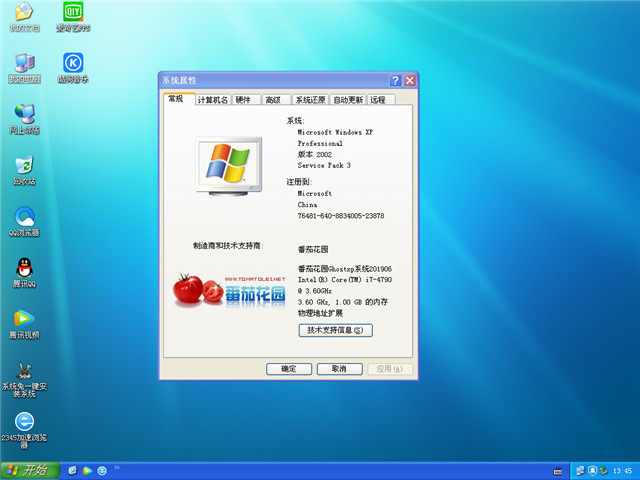Launch the 爱奇艺PPS desktop icon
640x480 pixels.
[73, 16]
